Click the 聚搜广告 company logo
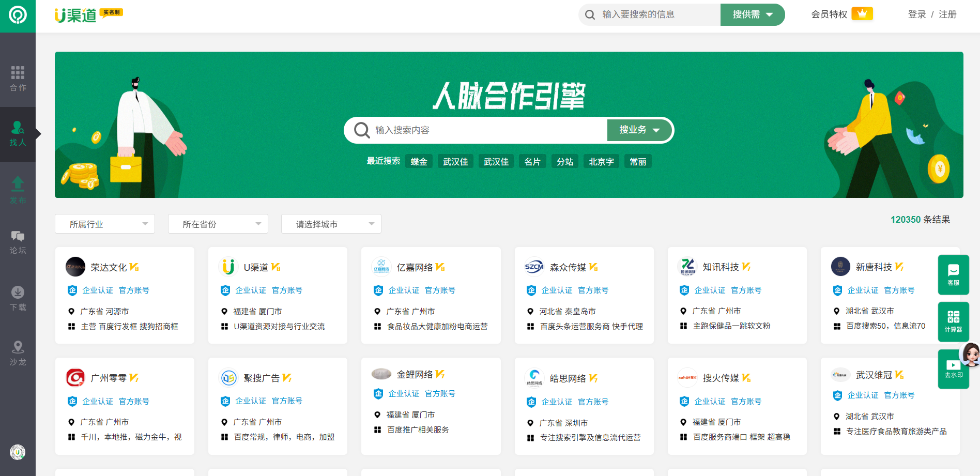 (228, 378)
